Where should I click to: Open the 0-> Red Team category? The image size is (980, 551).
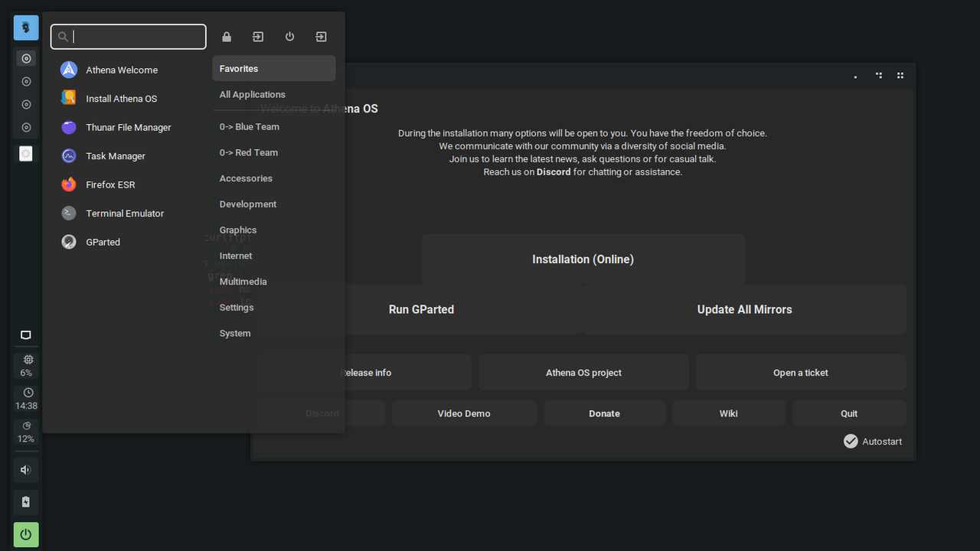(x=274, y=152)
